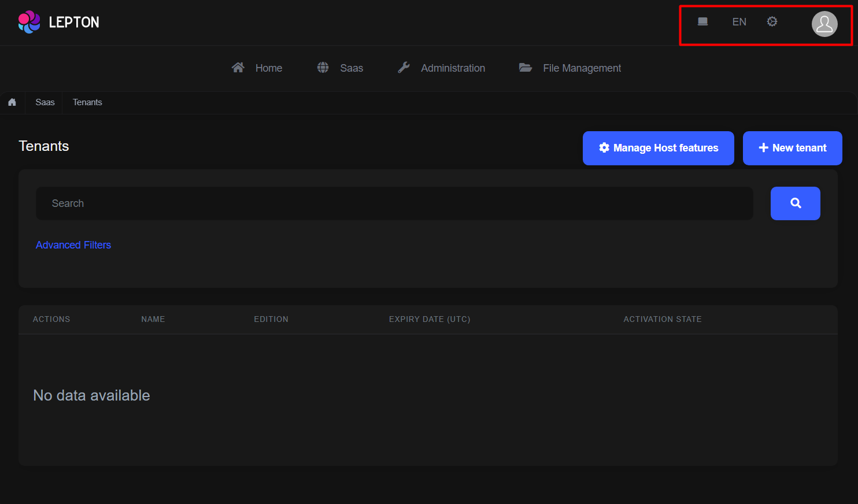Click the Expiry Date (UTC) column header
Screen dimensions: 858x504
click(430, 319)
